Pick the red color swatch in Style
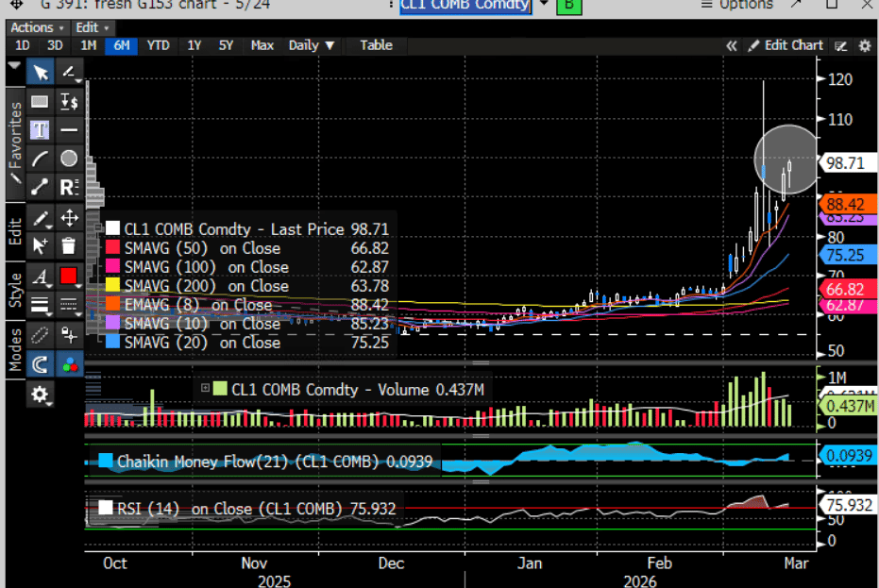Image resolution: width=879 pixels, height=588 pixels. point(69,277)
